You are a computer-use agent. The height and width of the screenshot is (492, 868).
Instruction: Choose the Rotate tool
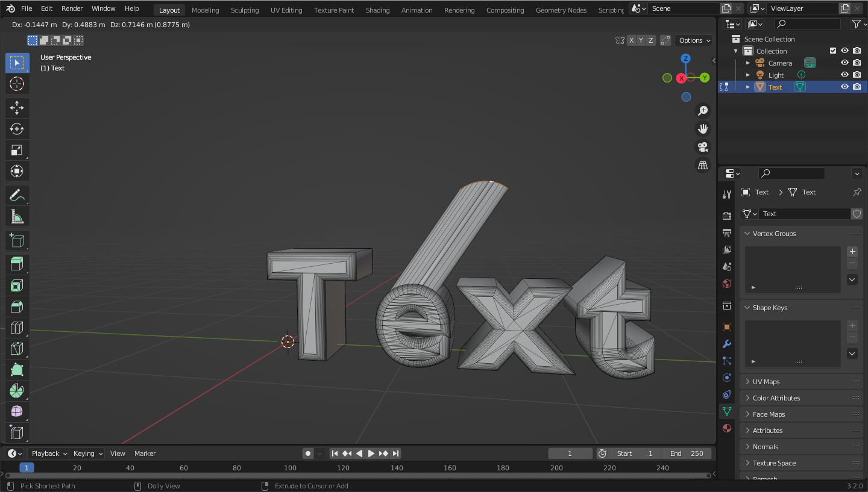[17, 129]
